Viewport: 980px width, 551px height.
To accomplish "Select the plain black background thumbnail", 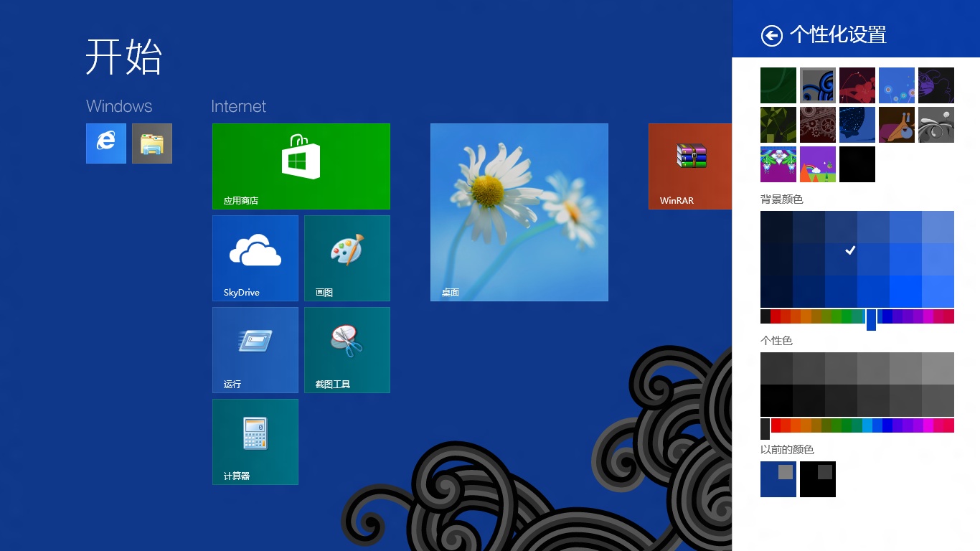I will 857,164.
